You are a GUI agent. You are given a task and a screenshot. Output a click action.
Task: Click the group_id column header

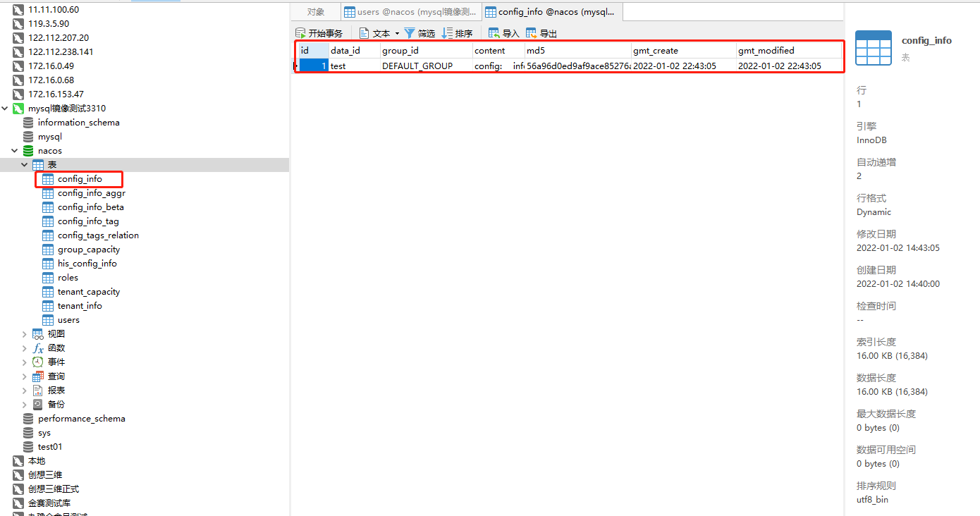point(427,51)
